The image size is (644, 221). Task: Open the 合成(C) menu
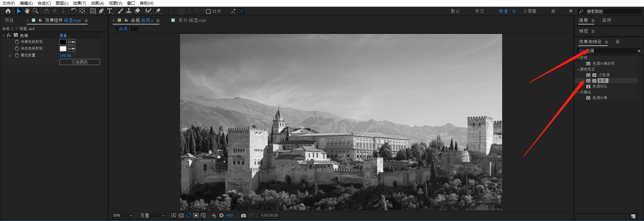tap(44, 3)
